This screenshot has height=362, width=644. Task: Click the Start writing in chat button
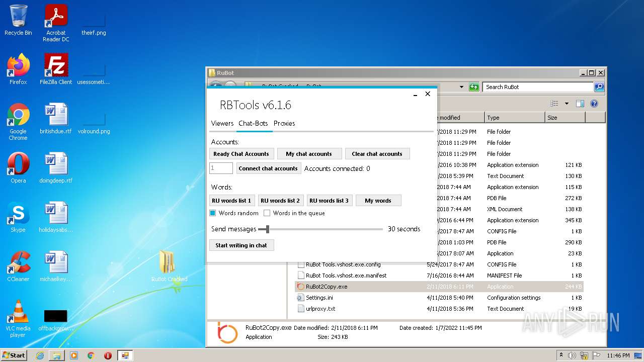[242, 245]
